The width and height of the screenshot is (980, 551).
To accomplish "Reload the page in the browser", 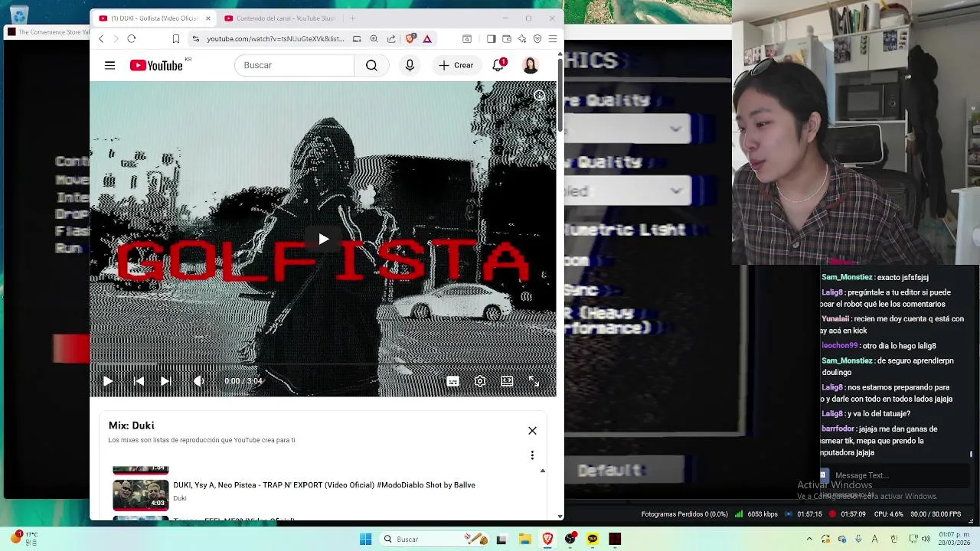I will (132, 39).
